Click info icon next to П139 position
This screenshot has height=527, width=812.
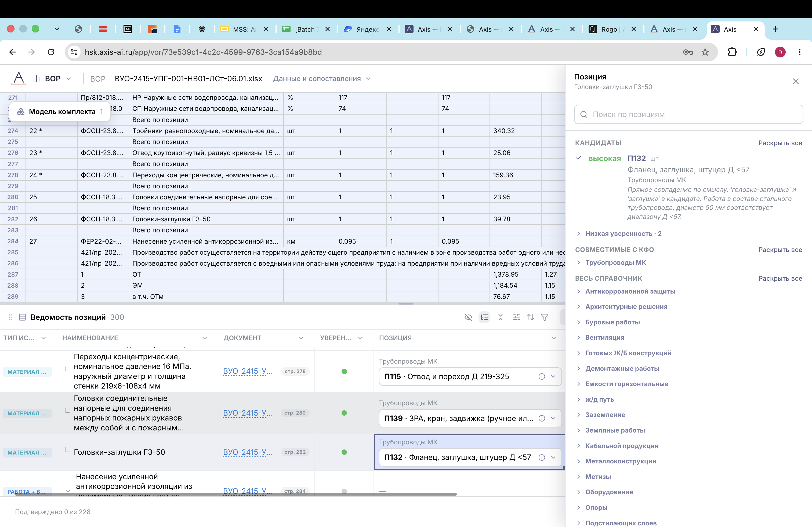click(542, 419)
